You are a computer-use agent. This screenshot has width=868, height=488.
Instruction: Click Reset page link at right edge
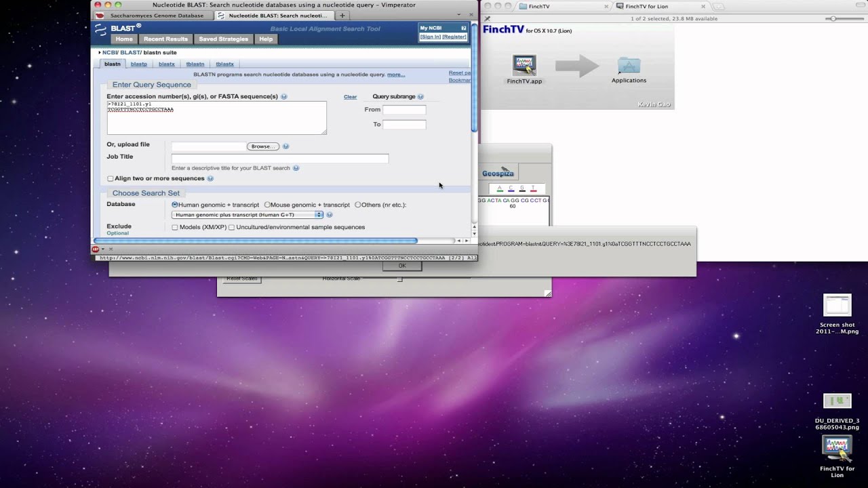(x=460, y=73)
